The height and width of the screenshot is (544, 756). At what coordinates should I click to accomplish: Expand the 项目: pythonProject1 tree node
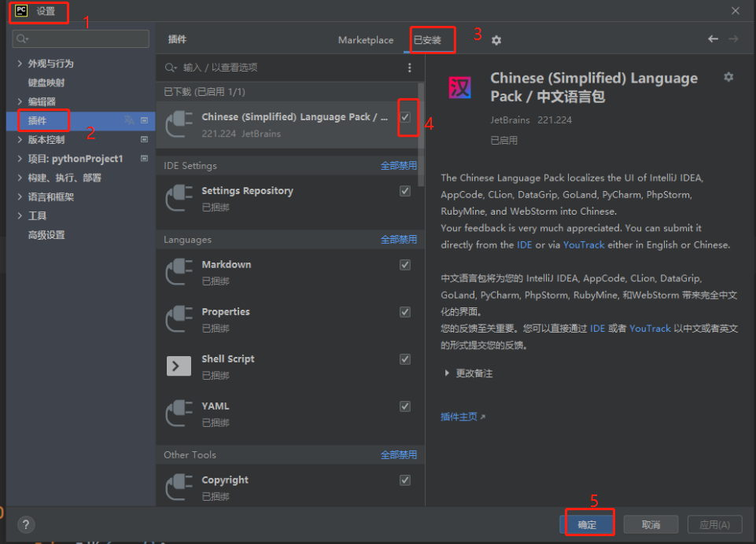(20, 158)
